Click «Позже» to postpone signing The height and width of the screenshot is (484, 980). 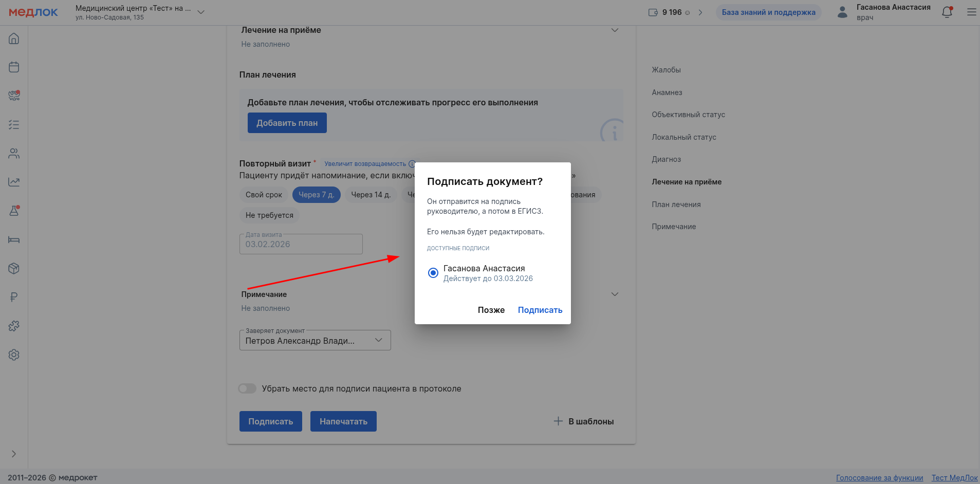tap(491, 310)
